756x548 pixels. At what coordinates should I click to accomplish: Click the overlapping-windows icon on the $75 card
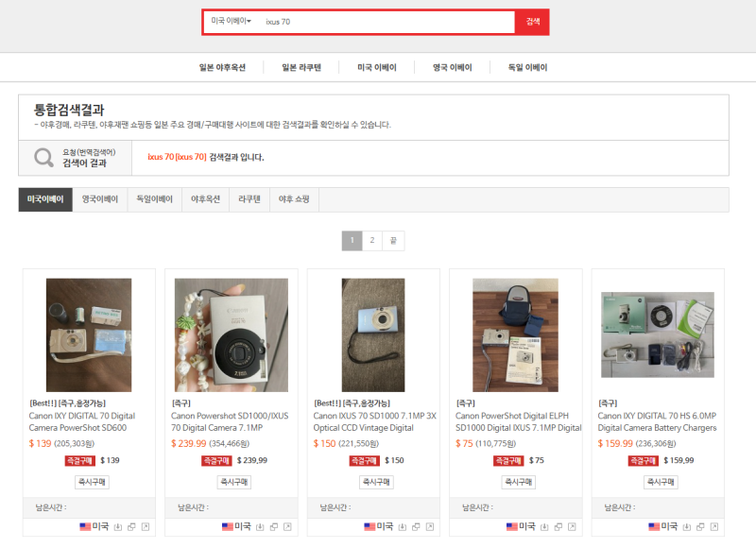(558, 527)
